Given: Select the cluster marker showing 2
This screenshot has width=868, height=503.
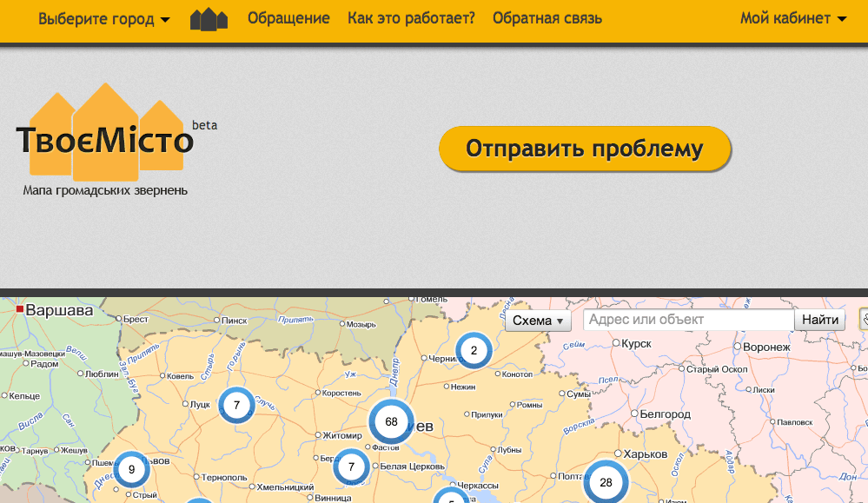Looking at the screenshot, I should (x=474, y=351).
